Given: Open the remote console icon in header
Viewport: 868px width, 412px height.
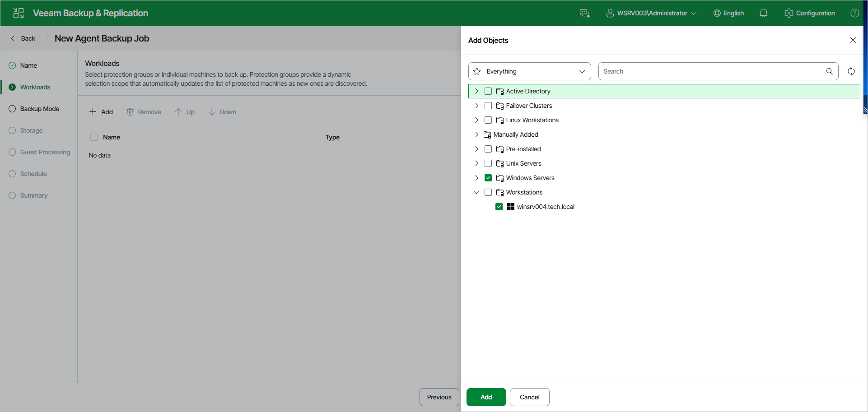Looking at the screenshot, I should click(585, 13).
